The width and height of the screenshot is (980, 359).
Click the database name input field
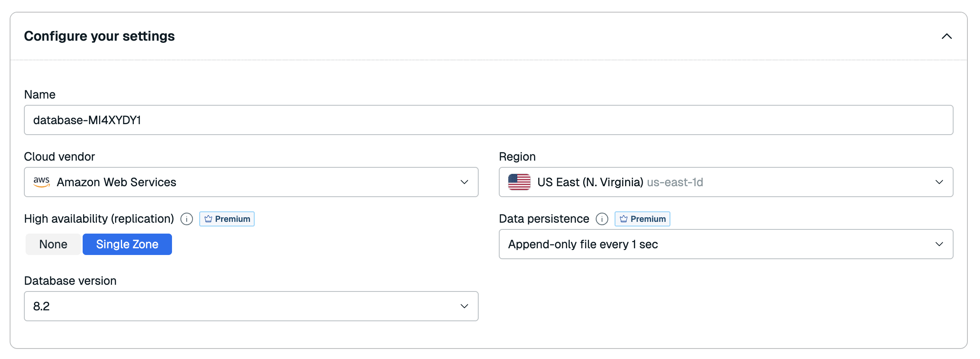pos(488,120)
